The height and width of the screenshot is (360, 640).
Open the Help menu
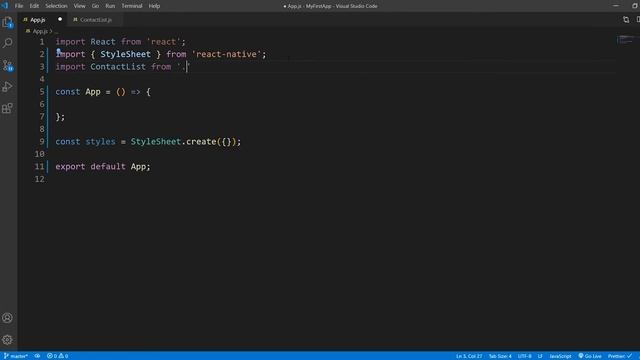click(154, 6)
